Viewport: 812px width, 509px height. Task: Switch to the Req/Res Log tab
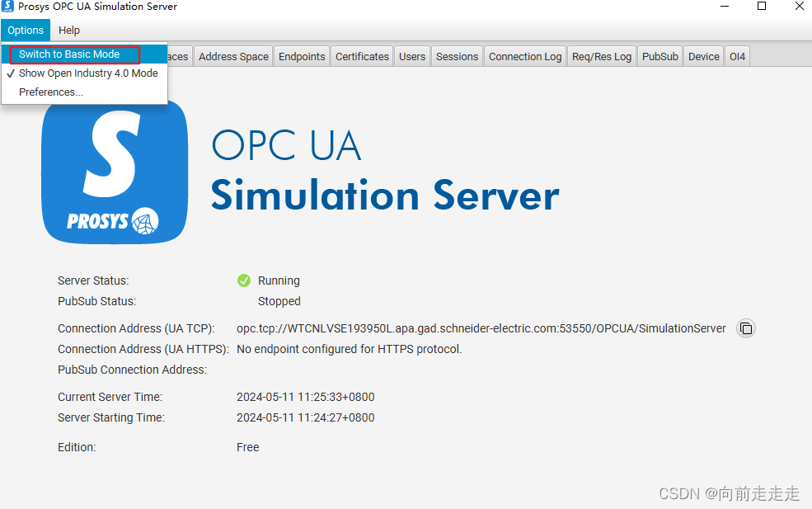602,56
